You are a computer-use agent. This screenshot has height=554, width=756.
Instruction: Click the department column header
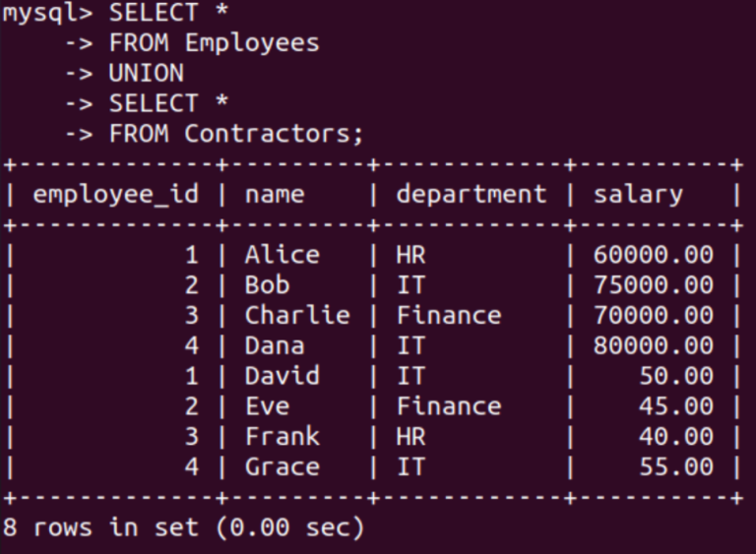pos(471,194)
